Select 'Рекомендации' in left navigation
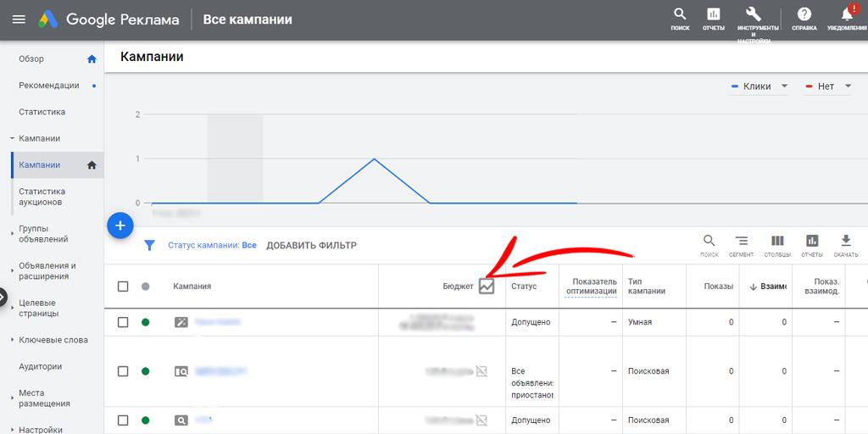868x434 pixels. click(x=49, y=86)
